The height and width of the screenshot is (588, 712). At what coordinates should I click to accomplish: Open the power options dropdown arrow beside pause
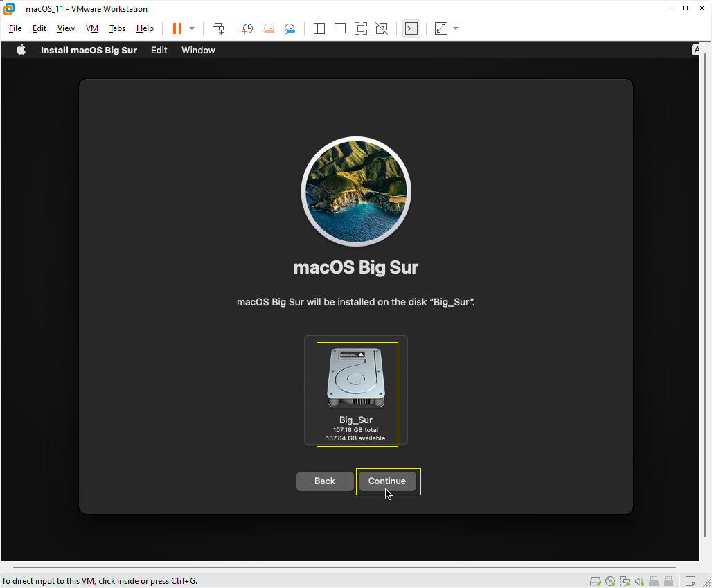click(x=192, y=28)
